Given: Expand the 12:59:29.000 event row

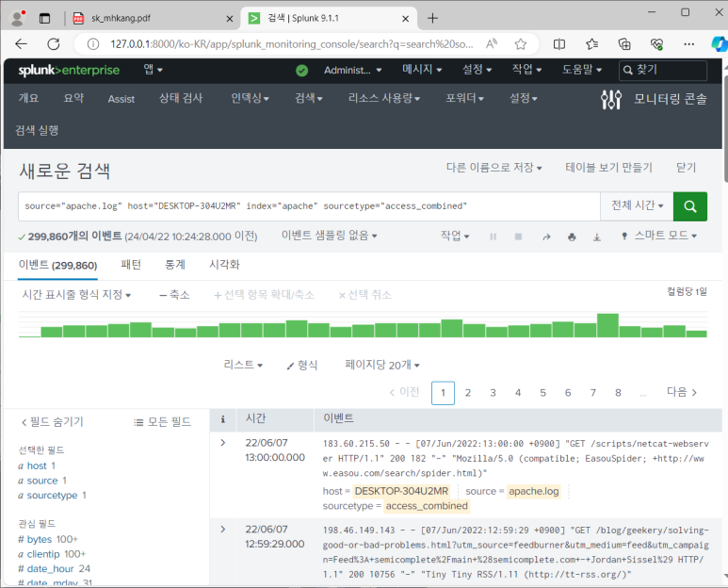Looking at the screenshot, I should click(223, 529).
